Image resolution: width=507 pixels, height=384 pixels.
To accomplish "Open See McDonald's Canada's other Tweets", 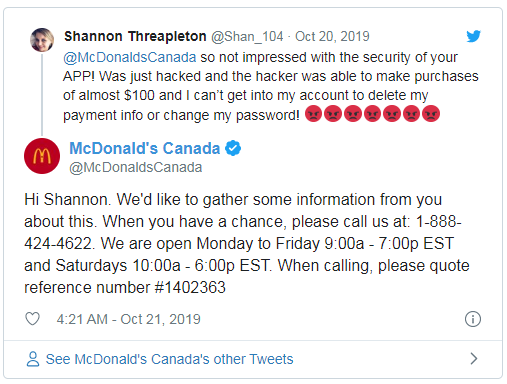I will [x=169, y=359].
